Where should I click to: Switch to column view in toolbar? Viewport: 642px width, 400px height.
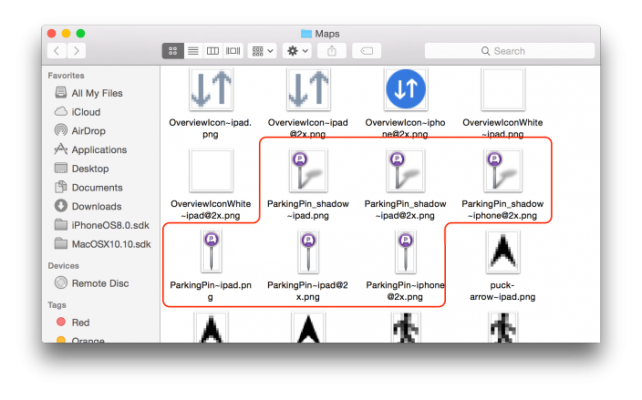click(x=213, y=50)
